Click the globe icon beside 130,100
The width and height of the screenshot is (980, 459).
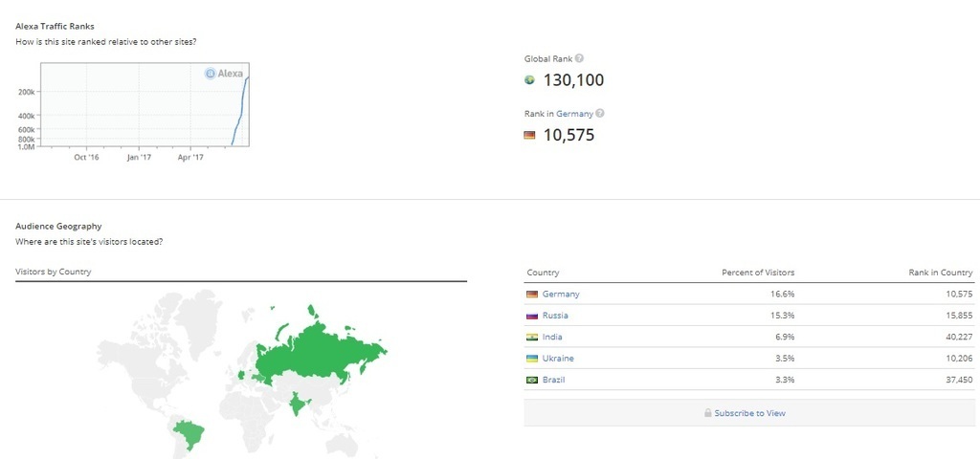pos(530,80)
